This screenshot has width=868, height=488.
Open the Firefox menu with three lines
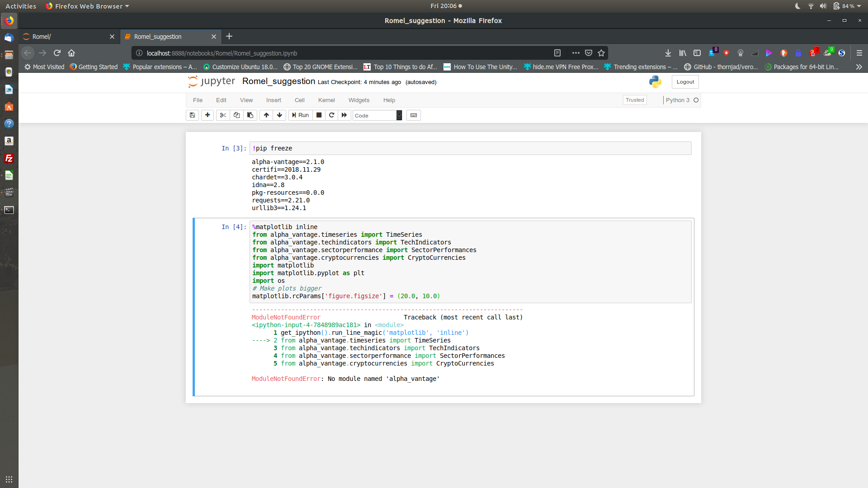859,53
